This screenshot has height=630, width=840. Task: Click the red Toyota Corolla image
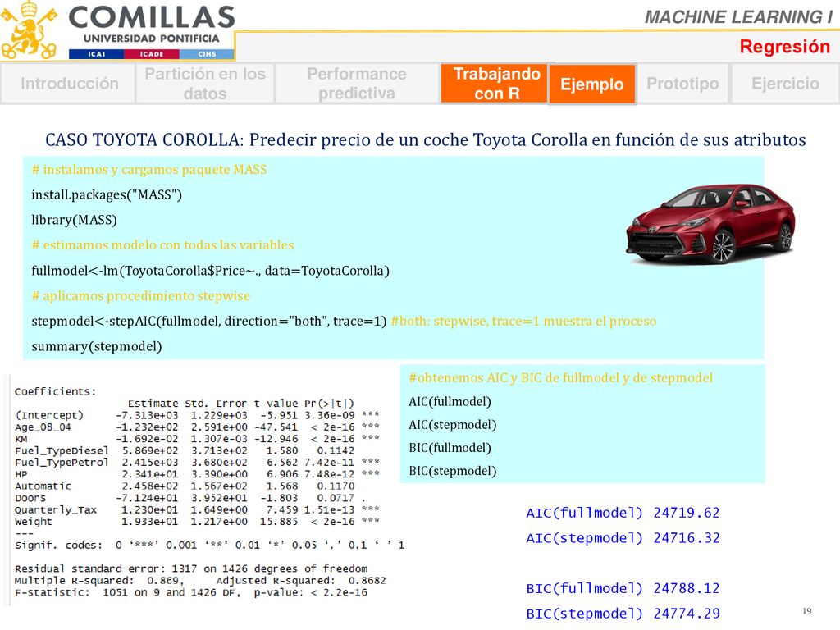tap(711, 225)
